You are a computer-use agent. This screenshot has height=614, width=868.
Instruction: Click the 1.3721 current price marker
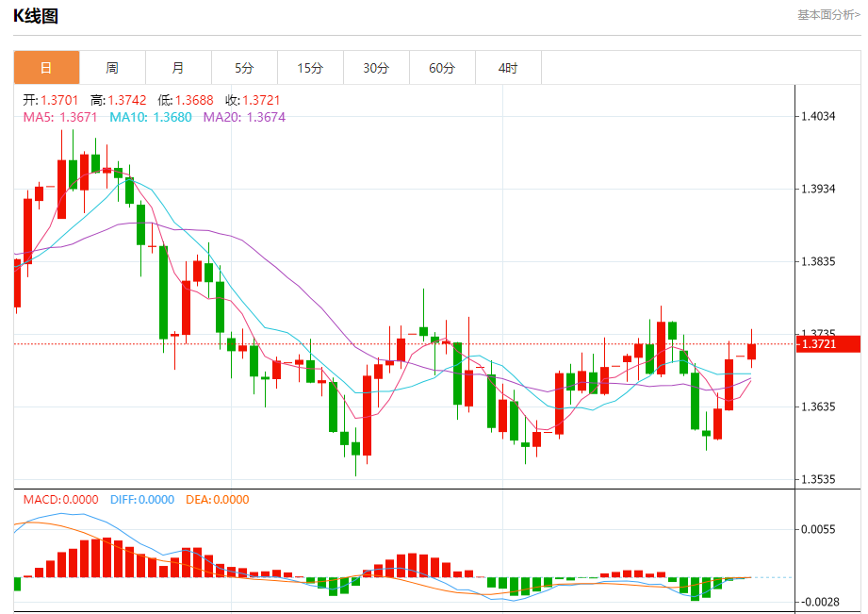828,343
